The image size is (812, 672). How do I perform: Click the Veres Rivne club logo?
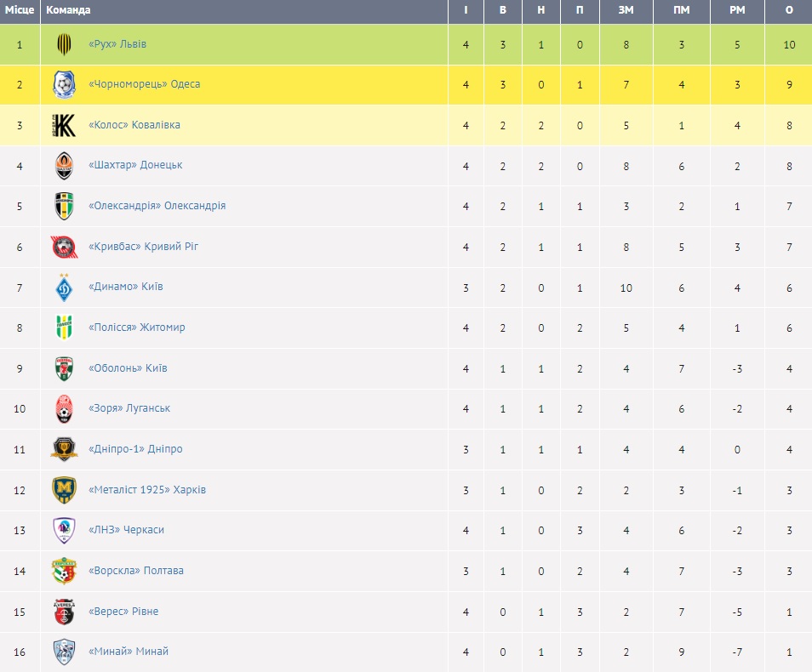(64, 612)
